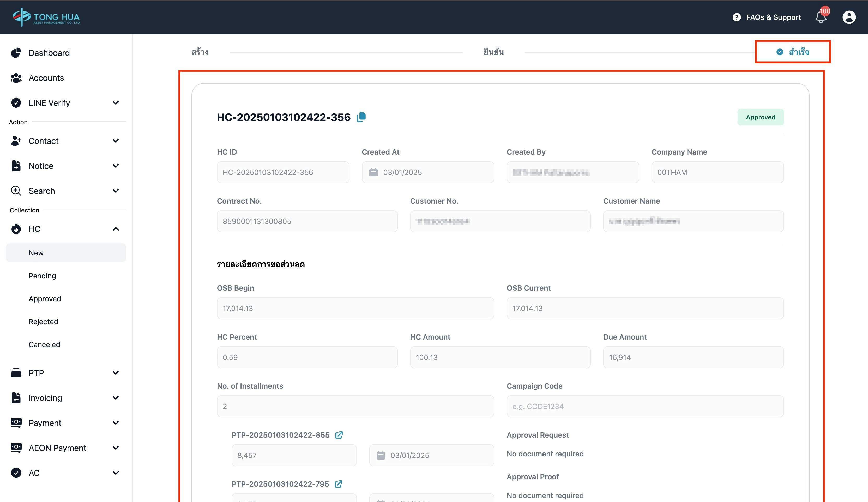Open external link for PTP-20250103102422-855
This screenshot has width=868, height=502.
(339, 435)
